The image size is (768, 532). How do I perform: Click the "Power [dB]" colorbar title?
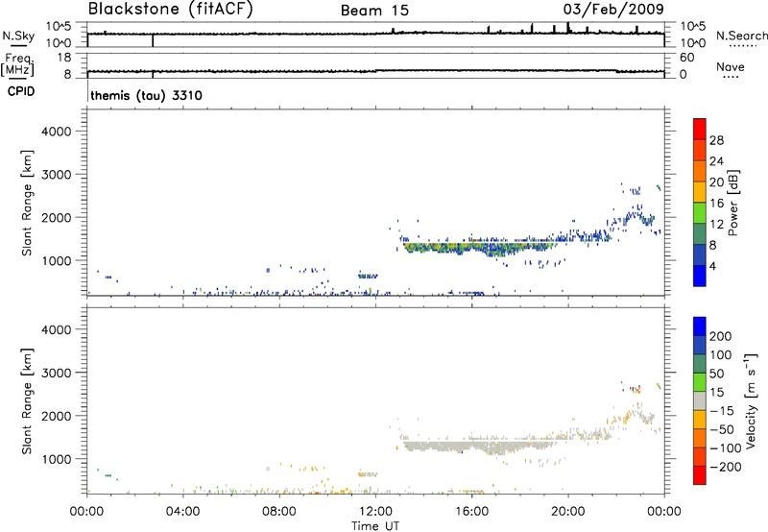pyautogui.click(x=732, y=203)
